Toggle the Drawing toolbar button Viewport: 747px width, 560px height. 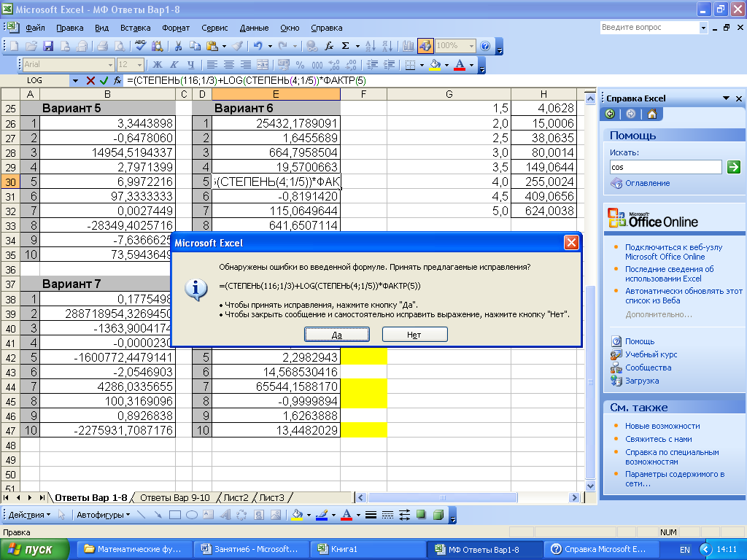[x=425, y=46]
